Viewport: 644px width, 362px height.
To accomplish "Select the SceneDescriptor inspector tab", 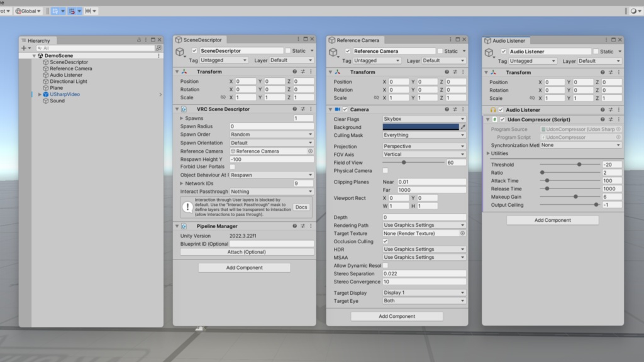I will (x=199, y=40).
